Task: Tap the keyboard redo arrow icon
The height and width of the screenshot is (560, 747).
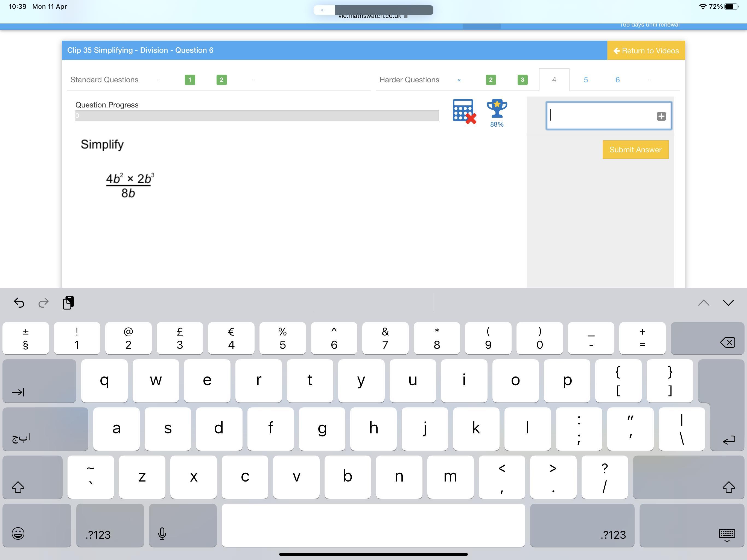Action: [x=43, y=302]
